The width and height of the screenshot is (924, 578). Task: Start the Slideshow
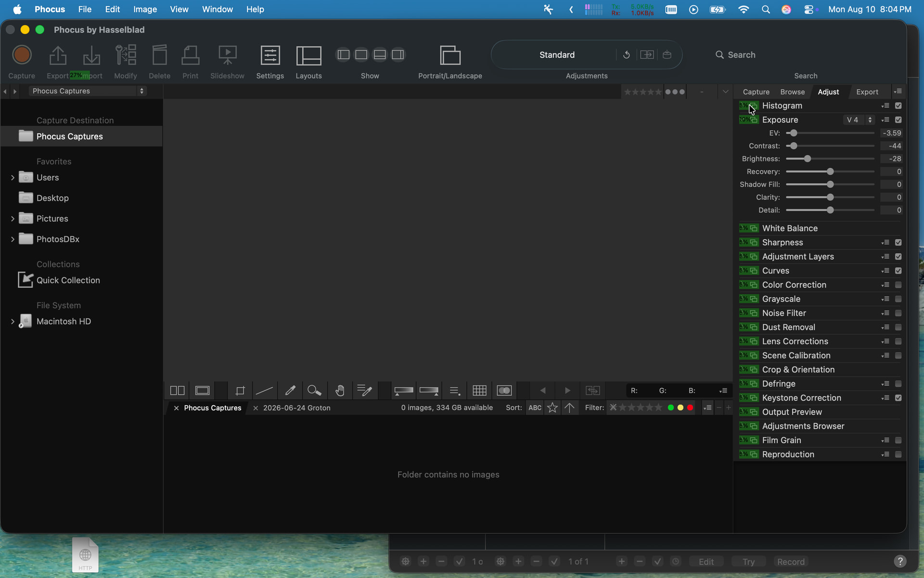(227, 55)
